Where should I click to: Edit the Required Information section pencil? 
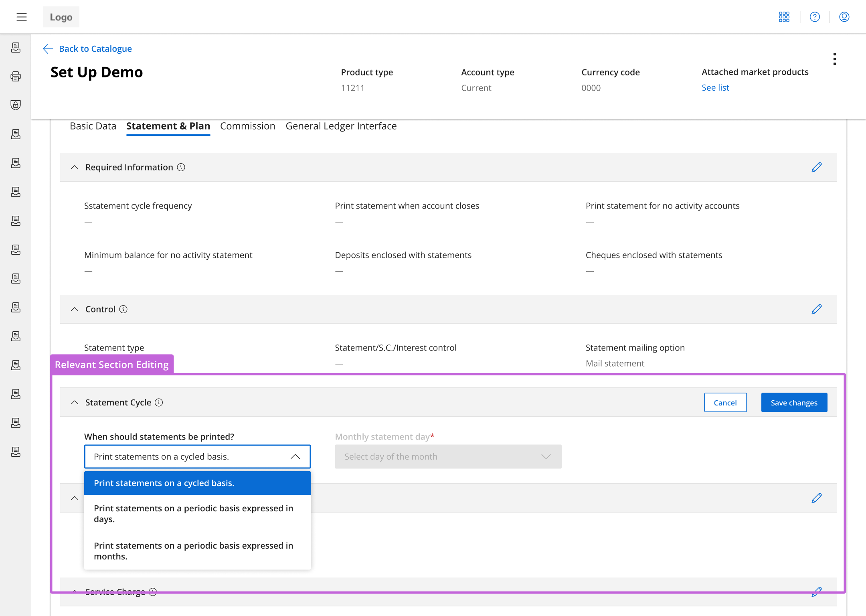[x=816, y=167]
